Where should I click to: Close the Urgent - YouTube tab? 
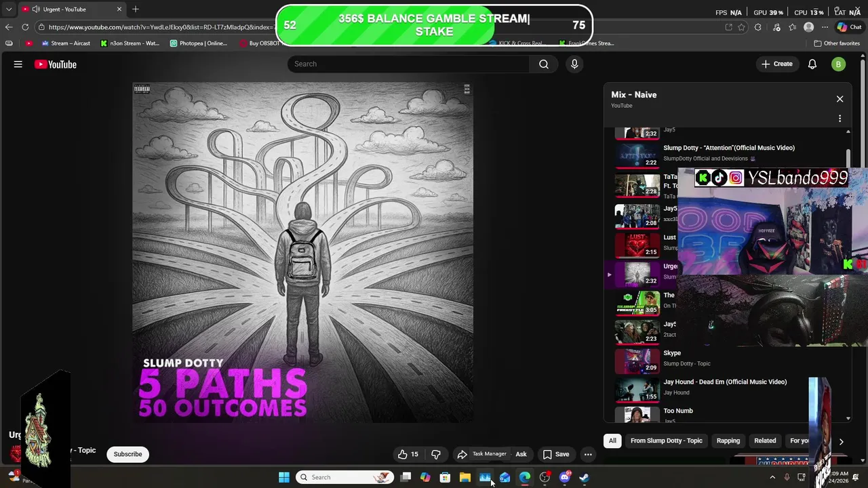(x=119, y=9)
